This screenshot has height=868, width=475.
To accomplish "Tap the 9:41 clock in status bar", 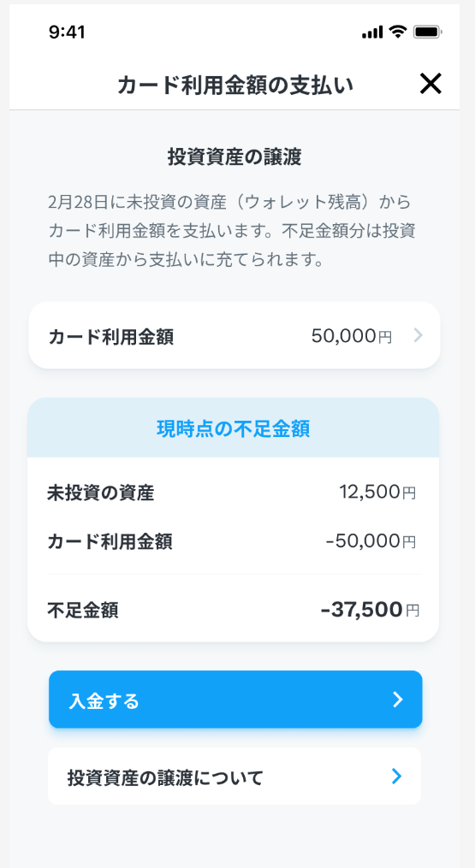I will pos(67,32).
